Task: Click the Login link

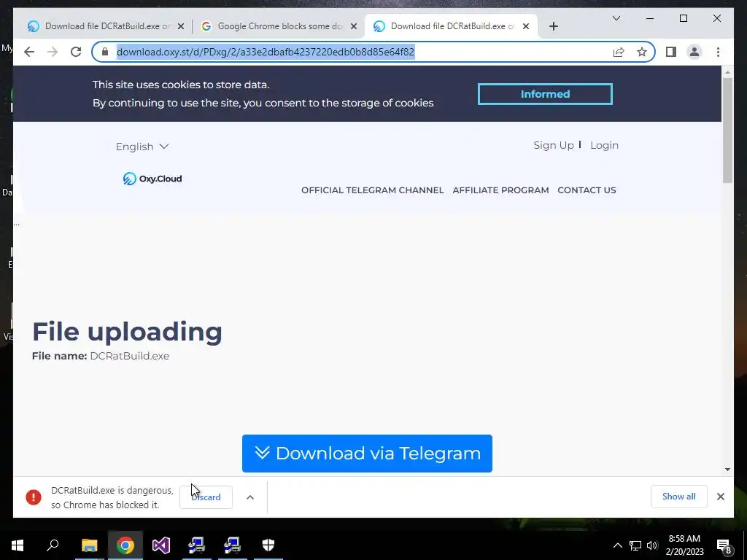Action: pyautogui.click(x=604, y=145)
